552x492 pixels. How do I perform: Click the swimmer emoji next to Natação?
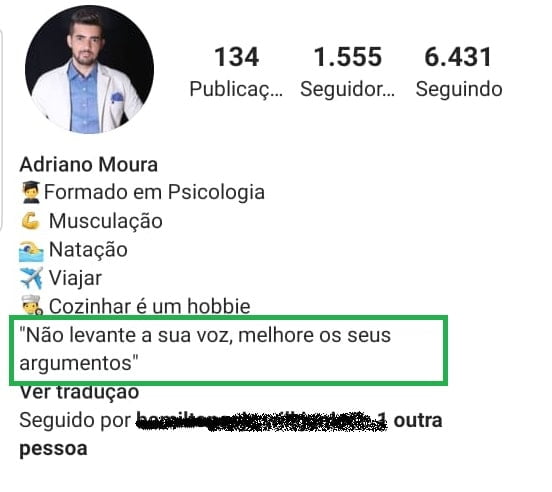coord(31,251)
